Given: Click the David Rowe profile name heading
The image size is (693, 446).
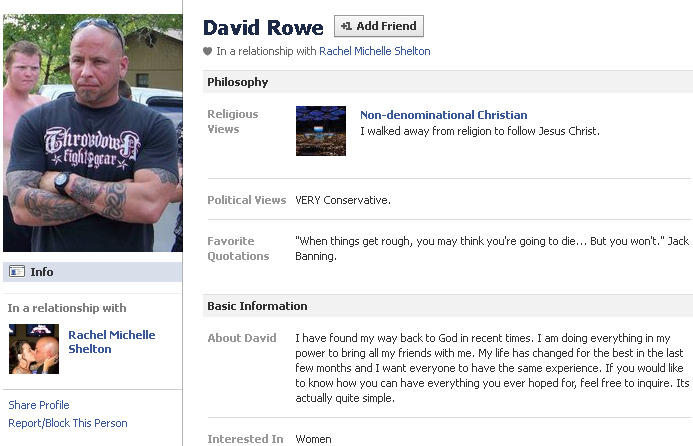Looking at the screenshot, I should pyautogui.click(x=263, y=27).
